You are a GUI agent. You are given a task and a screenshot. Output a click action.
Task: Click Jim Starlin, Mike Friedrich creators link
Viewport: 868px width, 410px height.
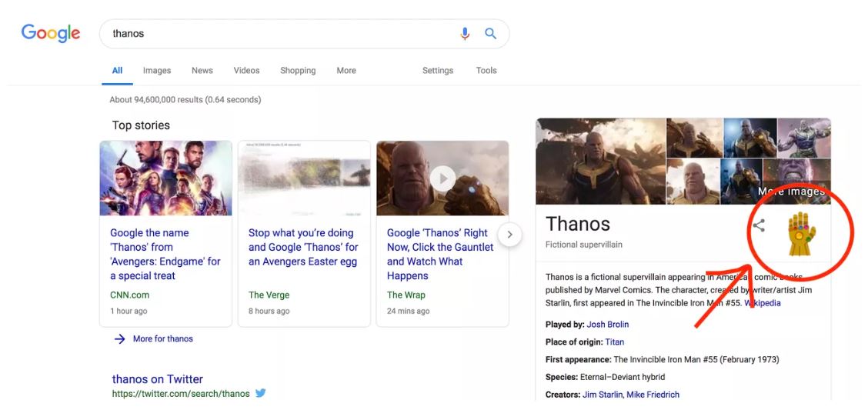pyautogui.click(x=630, y=395)
